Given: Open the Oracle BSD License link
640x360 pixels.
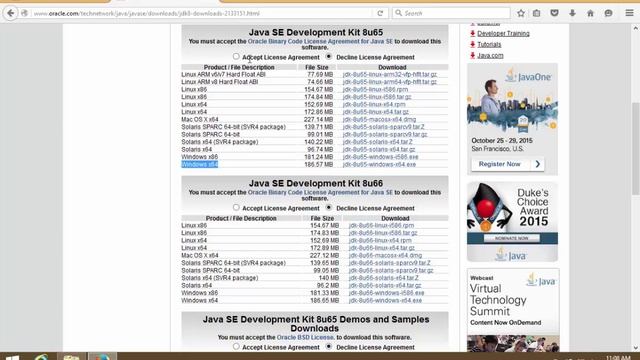Looking at the screenshot, I should click(305, 338).
